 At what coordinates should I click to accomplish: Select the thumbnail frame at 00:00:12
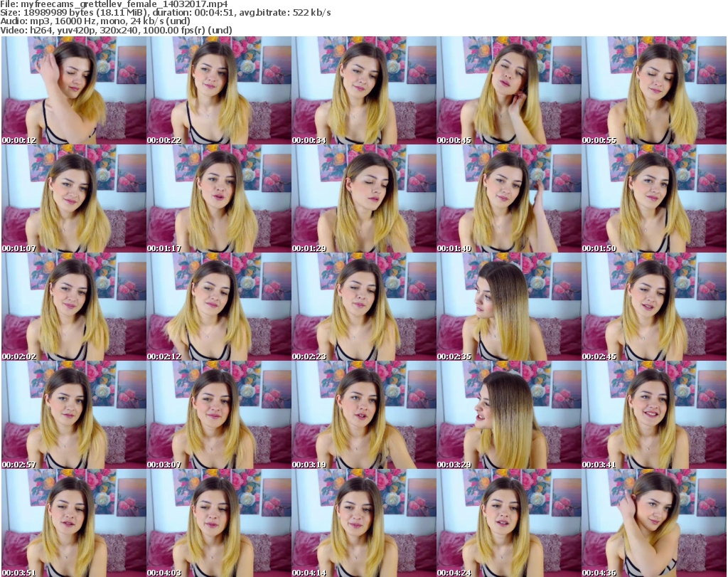[x=74, y=90]
